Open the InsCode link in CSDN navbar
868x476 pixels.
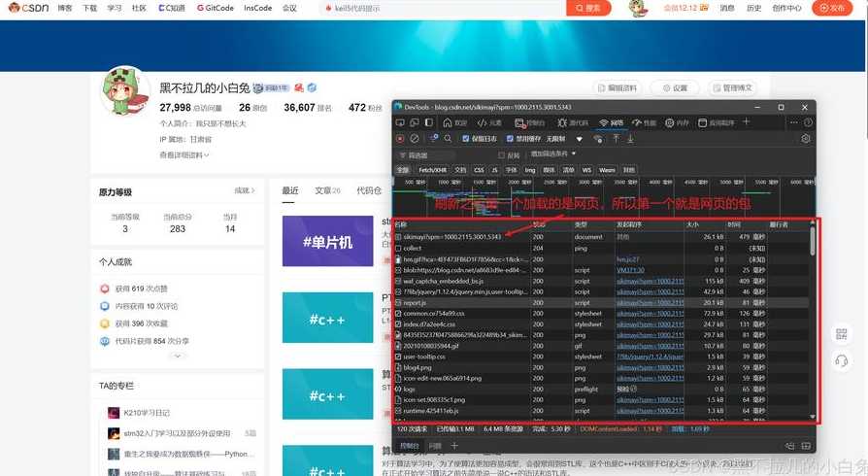point(257,8)
